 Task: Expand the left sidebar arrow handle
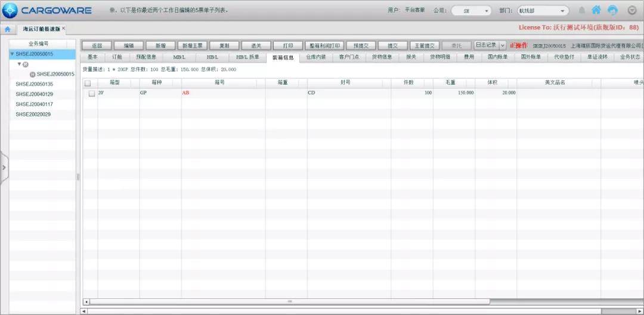4,168
